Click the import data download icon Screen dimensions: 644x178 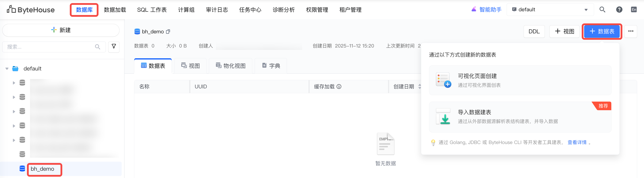443,116
